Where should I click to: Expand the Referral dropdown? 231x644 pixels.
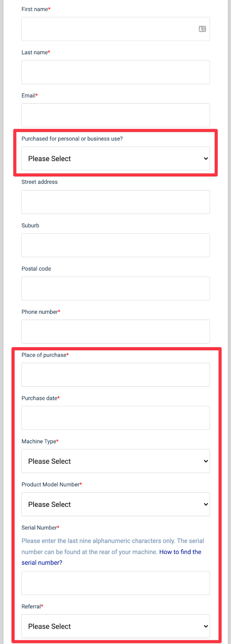coord(115,626)
